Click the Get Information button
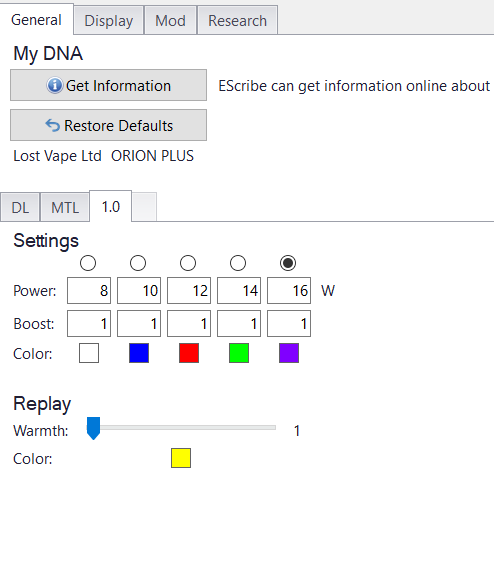494x585 pixels. tap(108, 85)
